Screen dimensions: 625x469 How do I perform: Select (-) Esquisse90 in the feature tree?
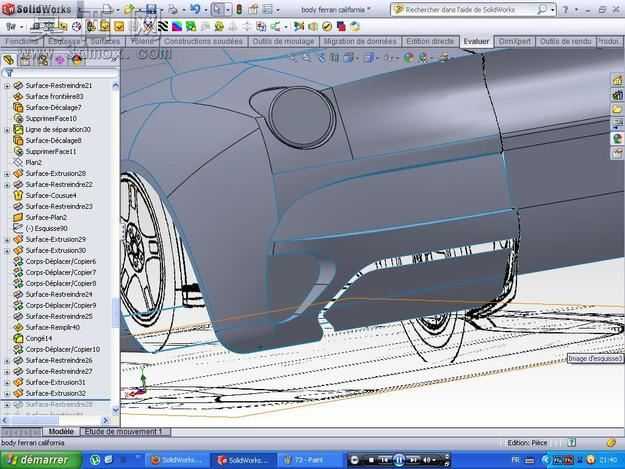coord(47,229)
